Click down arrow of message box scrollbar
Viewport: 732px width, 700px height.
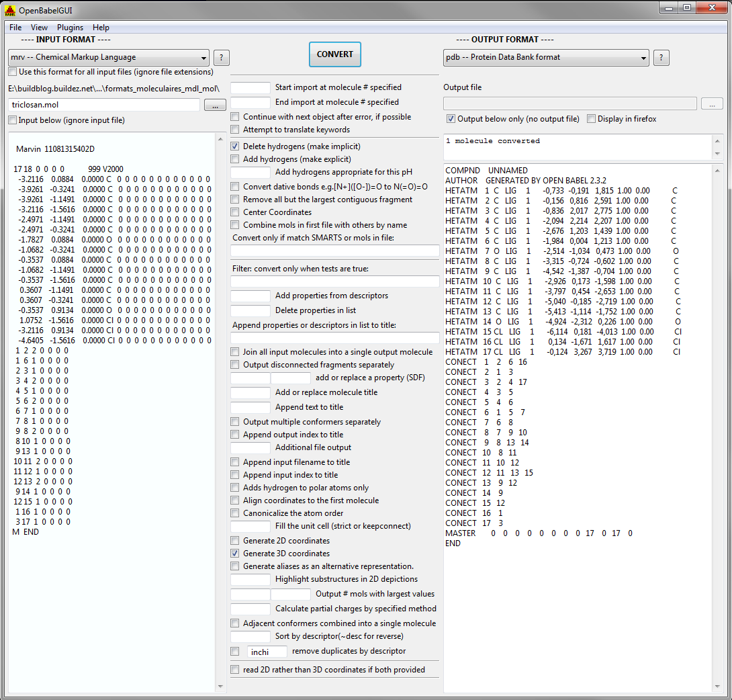tap(717, 154)
